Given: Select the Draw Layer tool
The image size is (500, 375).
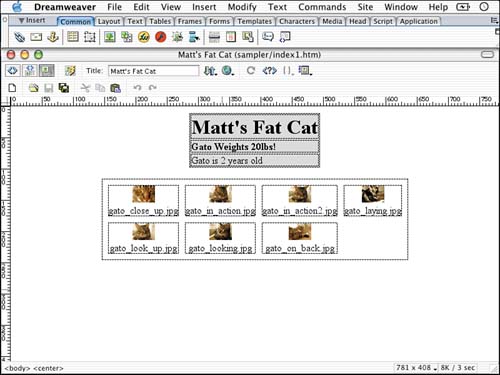Looking at the screenshot, I should click(89, 37).
